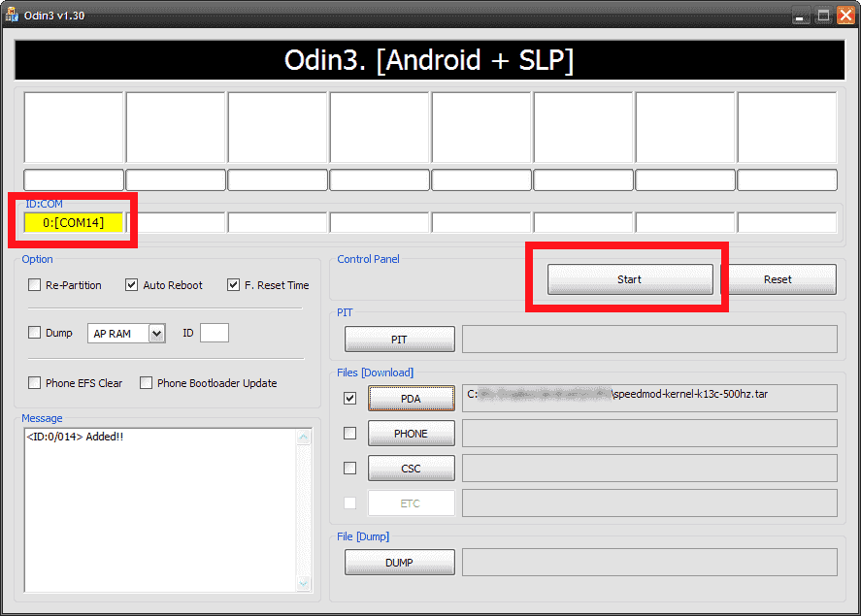Close the Odin3 window

coord(845,16)
